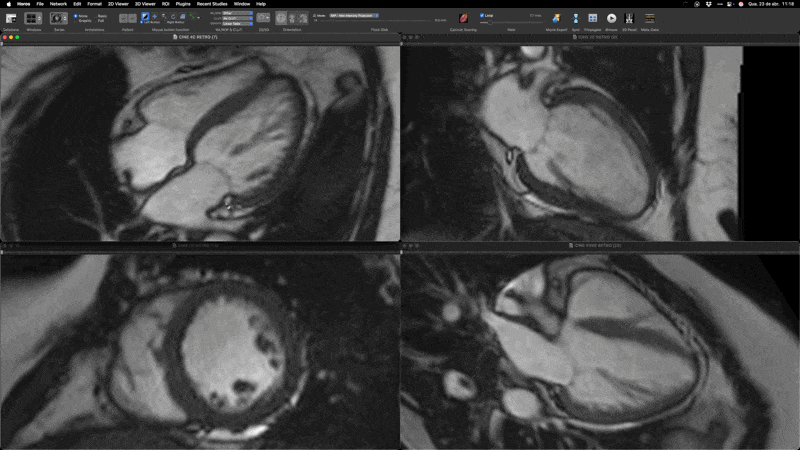800x450 pixels.
Task: Adjust the Thick Slab thickness slider
Action: tap(375, 20)
